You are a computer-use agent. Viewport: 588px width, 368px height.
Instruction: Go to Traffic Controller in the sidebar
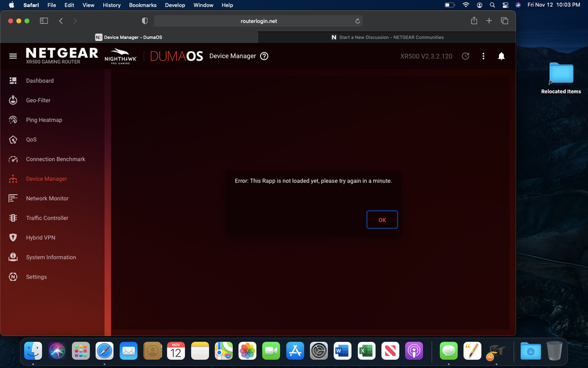47,218
